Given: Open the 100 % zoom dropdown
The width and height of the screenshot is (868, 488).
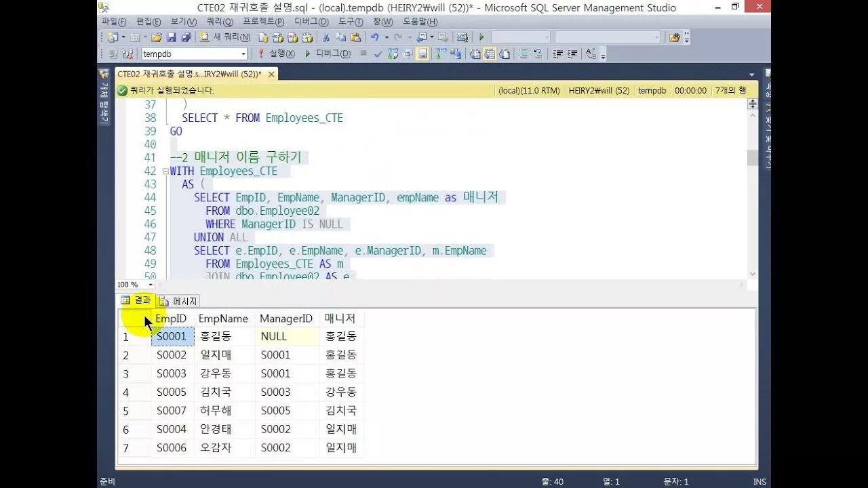Looking at the screenshot, I should coord(151,285).
